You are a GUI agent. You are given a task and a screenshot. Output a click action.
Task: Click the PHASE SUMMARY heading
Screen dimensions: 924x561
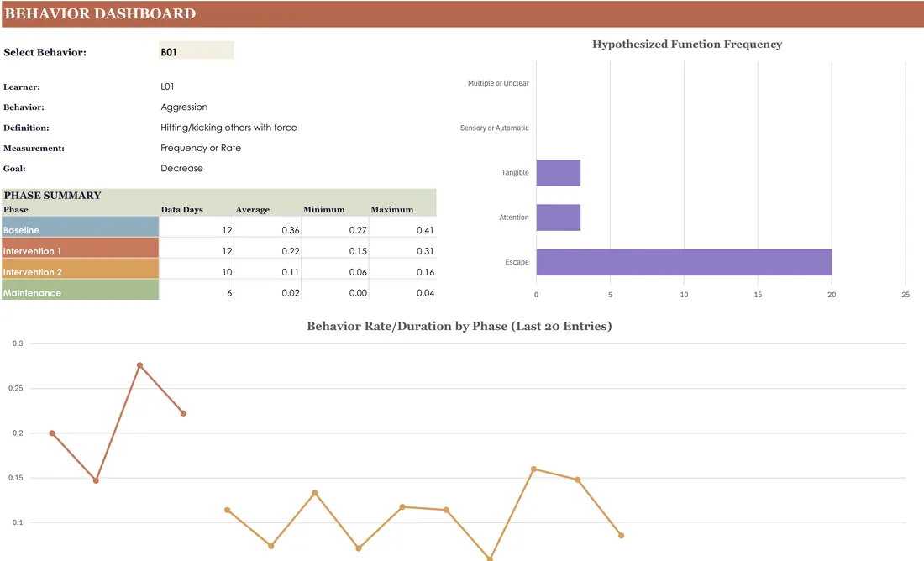click(52, 195)
